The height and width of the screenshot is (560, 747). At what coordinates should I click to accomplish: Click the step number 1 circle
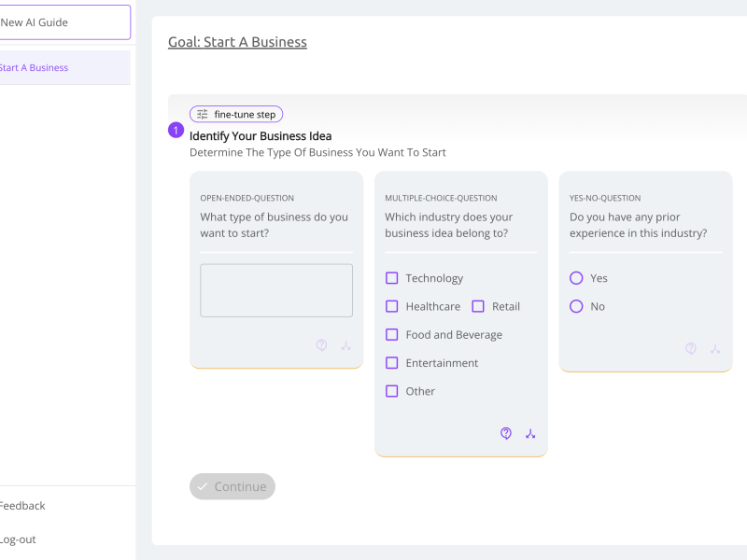point(176,130)
